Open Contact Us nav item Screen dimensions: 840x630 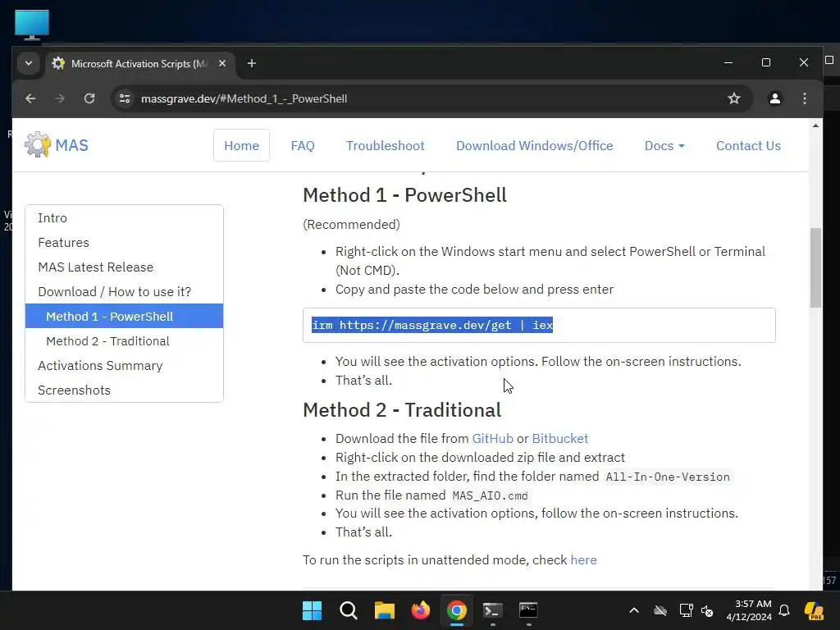[748, 146]
